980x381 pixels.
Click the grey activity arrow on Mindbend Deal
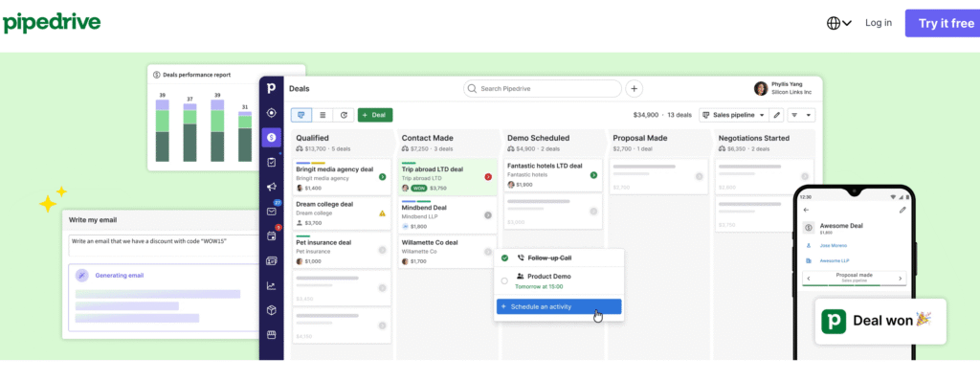point(488,215)
